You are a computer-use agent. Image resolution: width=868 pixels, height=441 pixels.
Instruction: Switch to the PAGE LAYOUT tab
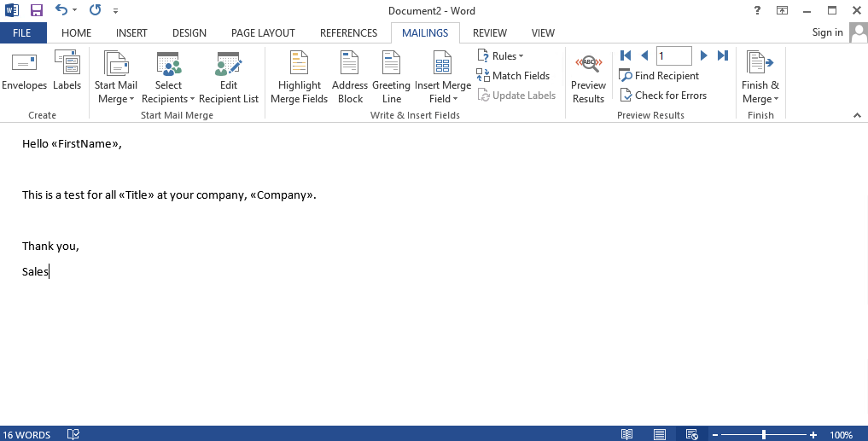[x=263, y=32]
